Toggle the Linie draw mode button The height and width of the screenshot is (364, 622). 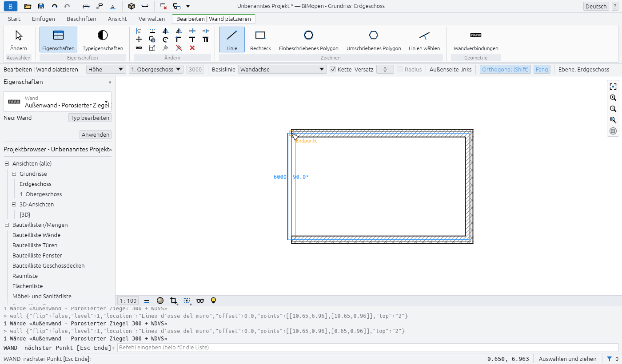point(232,40)
